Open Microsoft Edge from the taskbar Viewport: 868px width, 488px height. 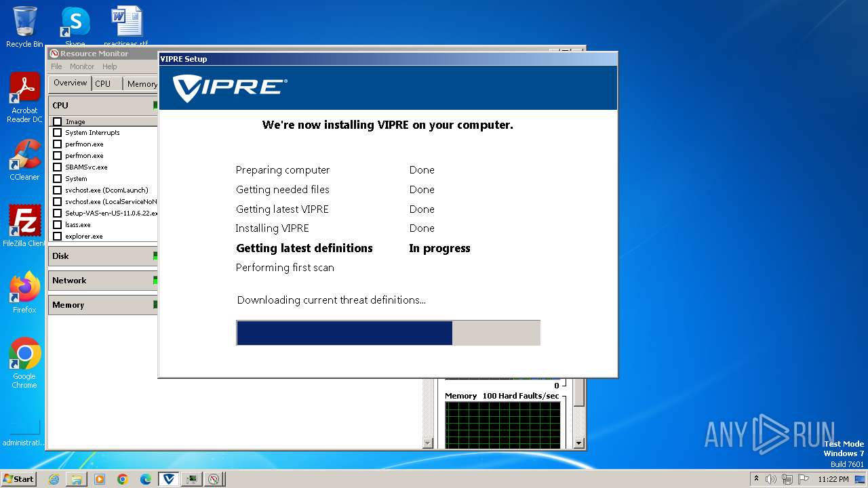pyautogui.click(x=146, y=479)
